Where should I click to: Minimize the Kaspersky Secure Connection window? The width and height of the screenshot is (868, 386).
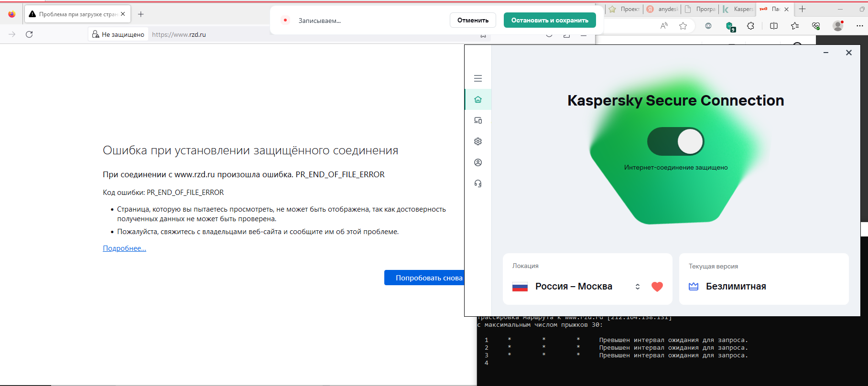(x=826, y=53)
